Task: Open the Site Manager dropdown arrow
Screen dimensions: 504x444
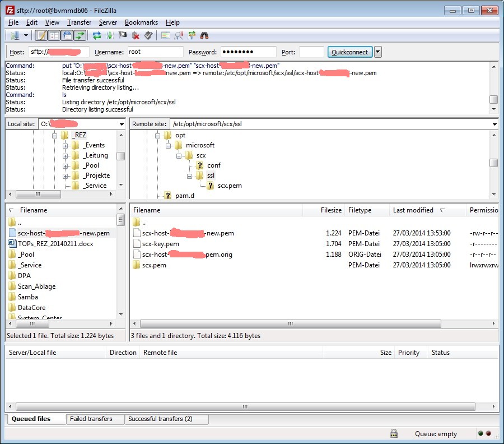Action: click(x=26, y=35)
